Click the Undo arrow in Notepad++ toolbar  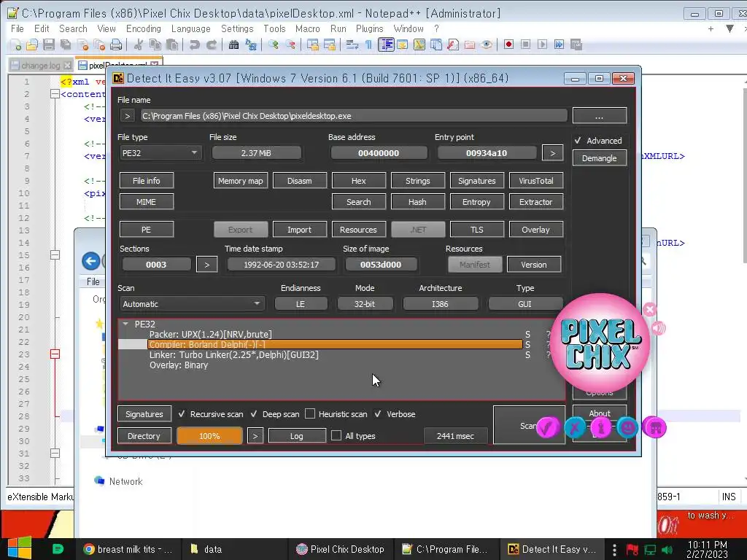coord(194,44)
